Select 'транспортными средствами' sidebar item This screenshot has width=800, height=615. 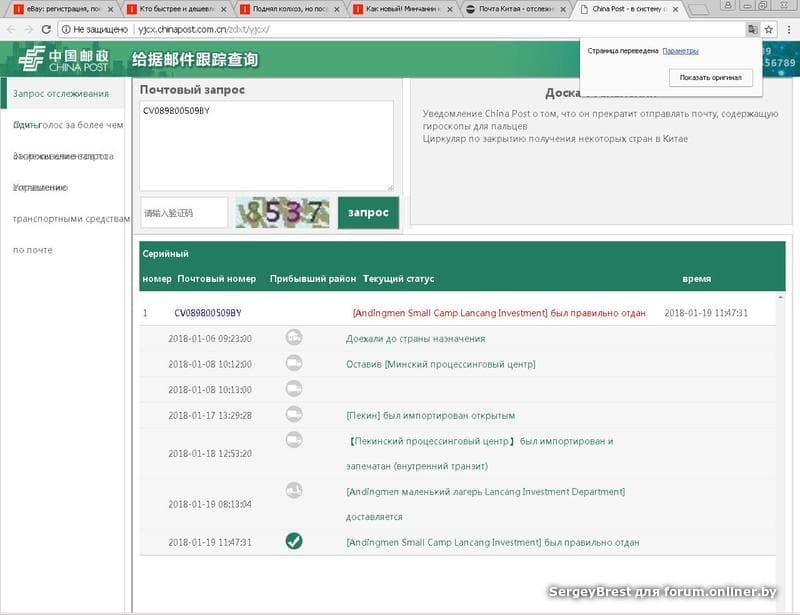click(71, 218)
